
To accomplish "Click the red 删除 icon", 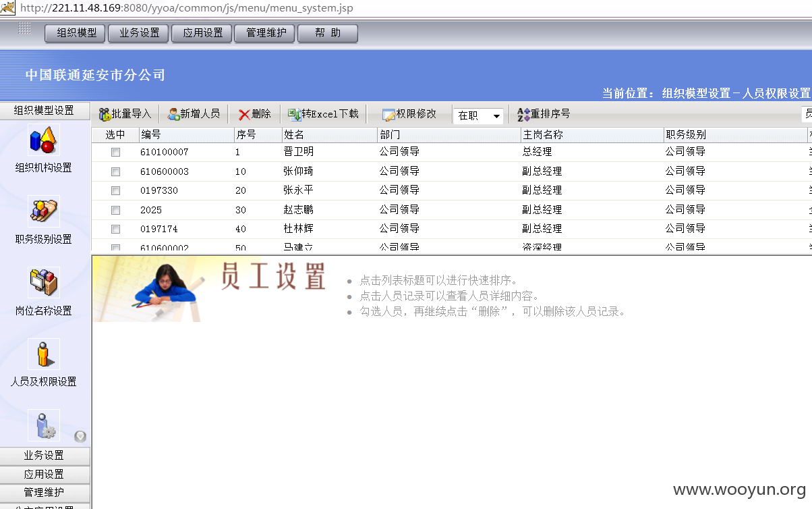I will coord(244,115).
